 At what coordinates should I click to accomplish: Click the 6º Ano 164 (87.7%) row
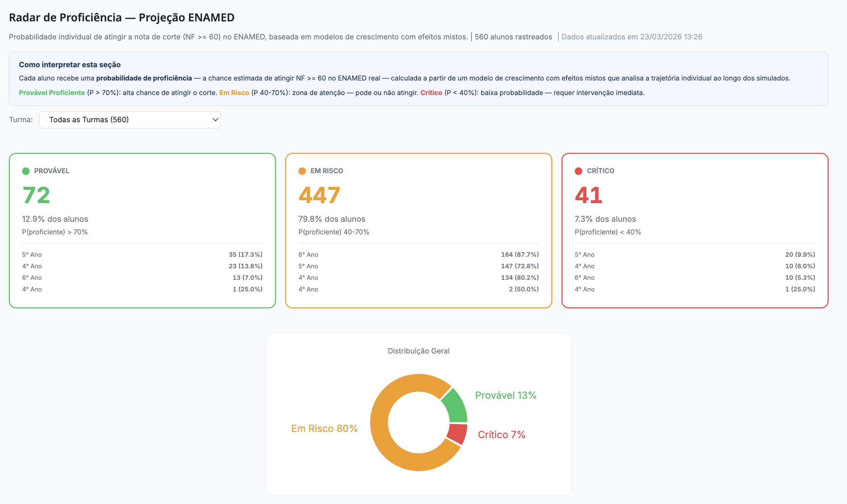(x=418, y=255)
